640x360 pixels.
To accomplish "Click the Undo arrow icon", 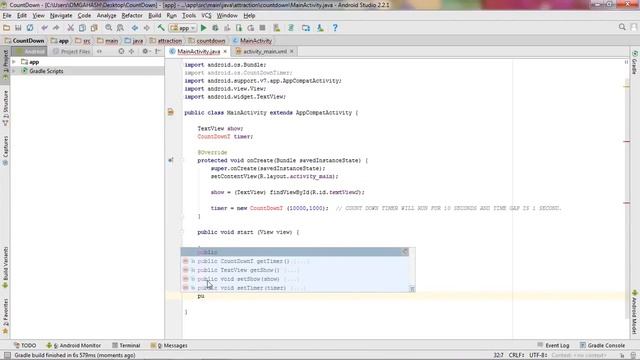I will pos(44,28).
